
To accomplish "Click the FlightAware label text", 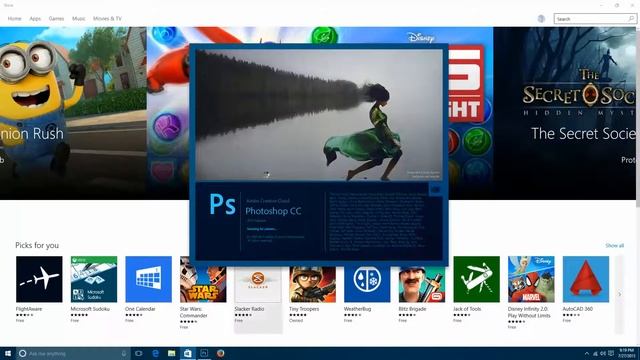I will [29, 309].
